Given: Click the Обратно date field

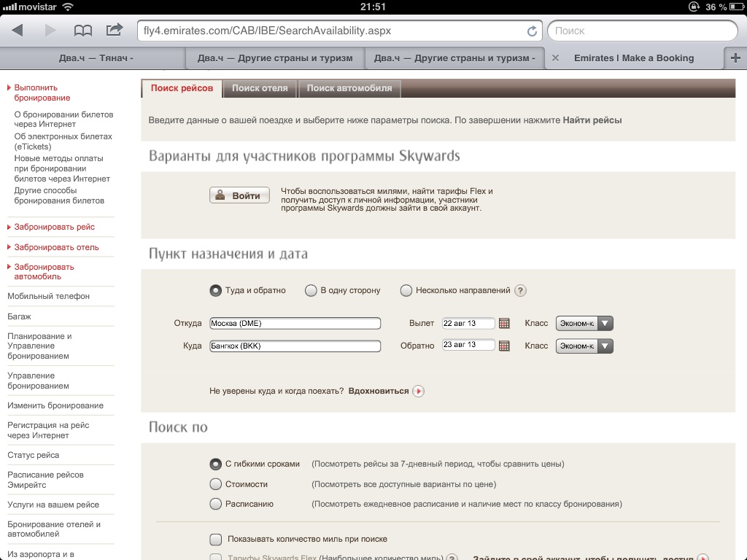Looking at the screenshot, I should 468,345.
